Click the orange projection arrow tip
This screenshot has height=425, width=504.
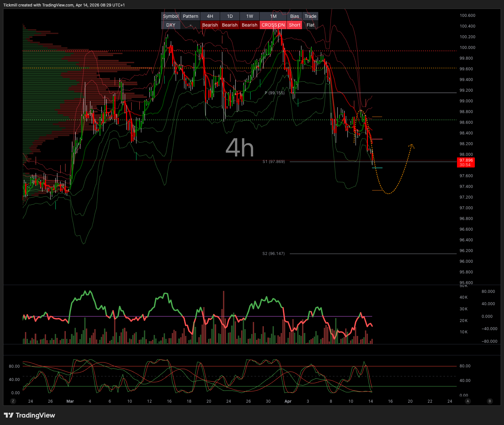[x=412, y=145]
